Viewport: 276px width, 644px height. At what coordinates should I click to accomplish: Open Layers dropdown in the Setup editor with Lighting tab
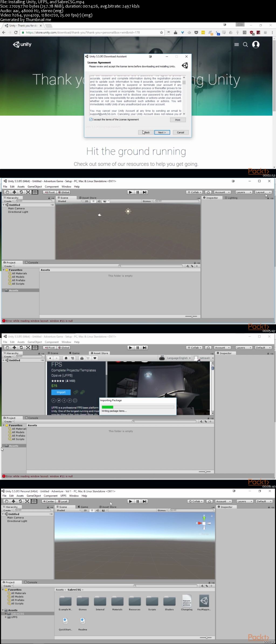click(244, 192)
